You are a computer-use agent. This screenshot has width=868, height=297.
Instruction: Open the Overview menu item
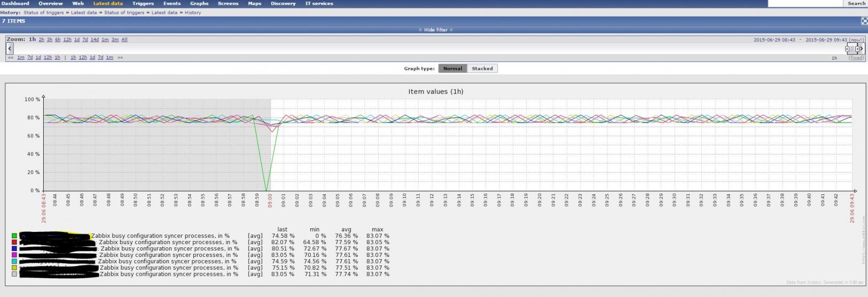[x=51, y=3]
